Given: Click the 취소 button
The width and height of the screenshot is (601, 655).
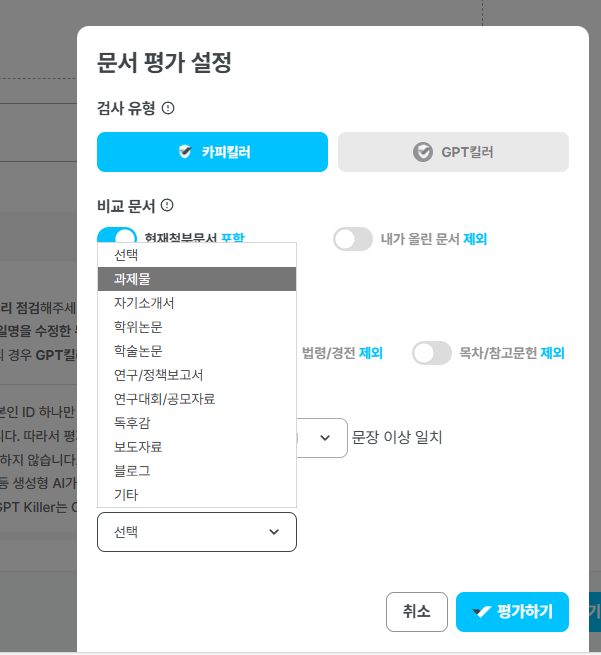Looking at the screenshot, I should (417, 612).
